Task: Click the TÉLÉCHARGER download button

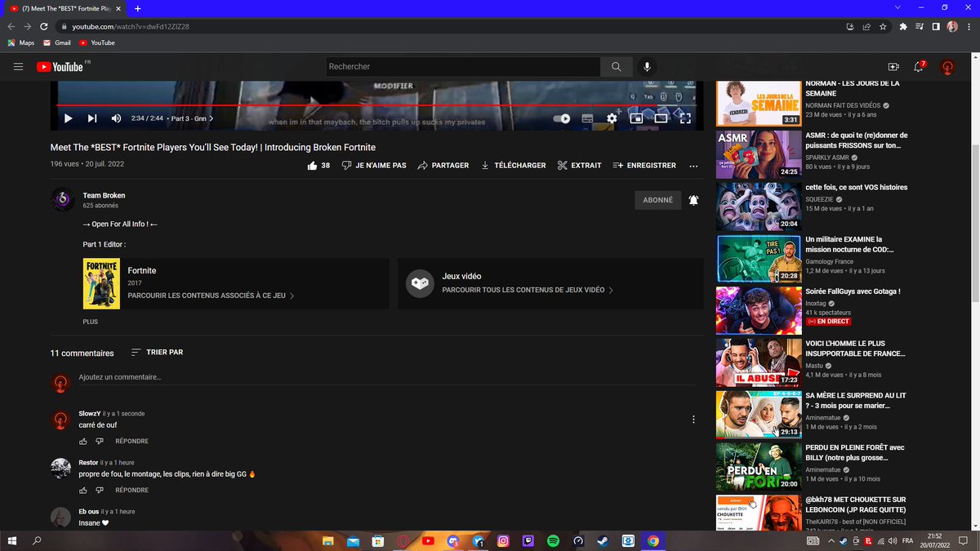Action: [x=513, y=165]
